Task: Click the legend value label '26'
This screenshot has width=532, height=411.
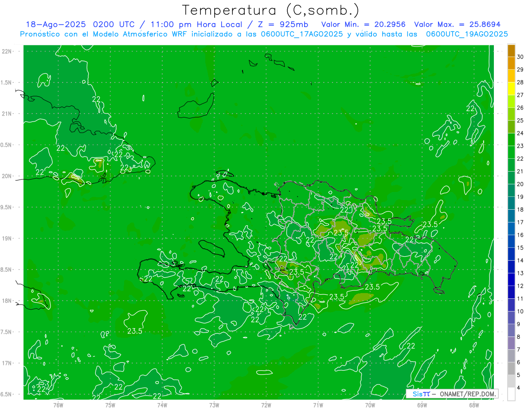Action: pos(520,108)
